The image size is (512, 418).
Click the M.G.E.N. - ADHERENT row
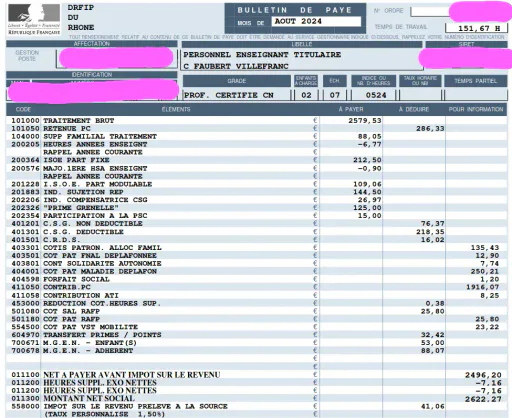coord(256,351)
